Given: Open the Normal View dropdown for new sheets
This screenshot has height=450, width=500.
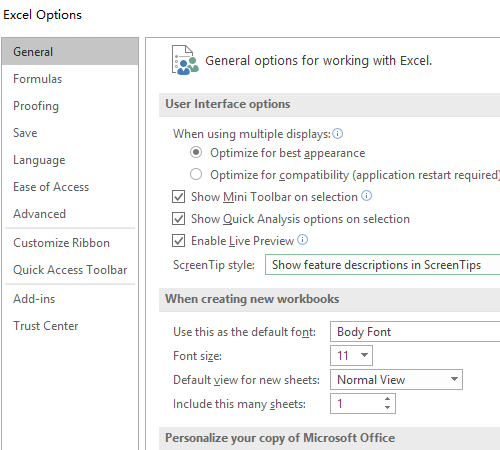Looking at the screenshot, I should pyautogui.click(x=396, y=379).
